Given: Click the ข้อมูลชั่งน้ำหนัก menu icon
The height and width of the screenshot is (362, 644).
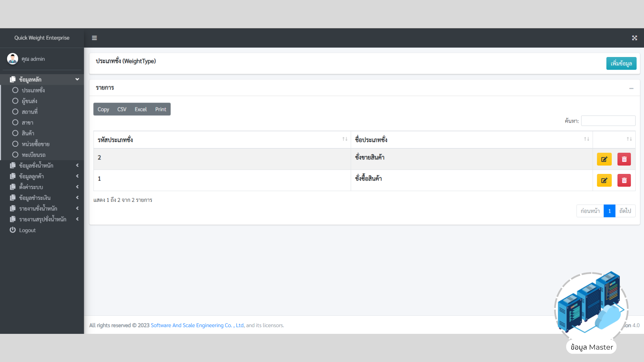Looking at the screenshot, I should pyautogui.click(x=13, y=165).
